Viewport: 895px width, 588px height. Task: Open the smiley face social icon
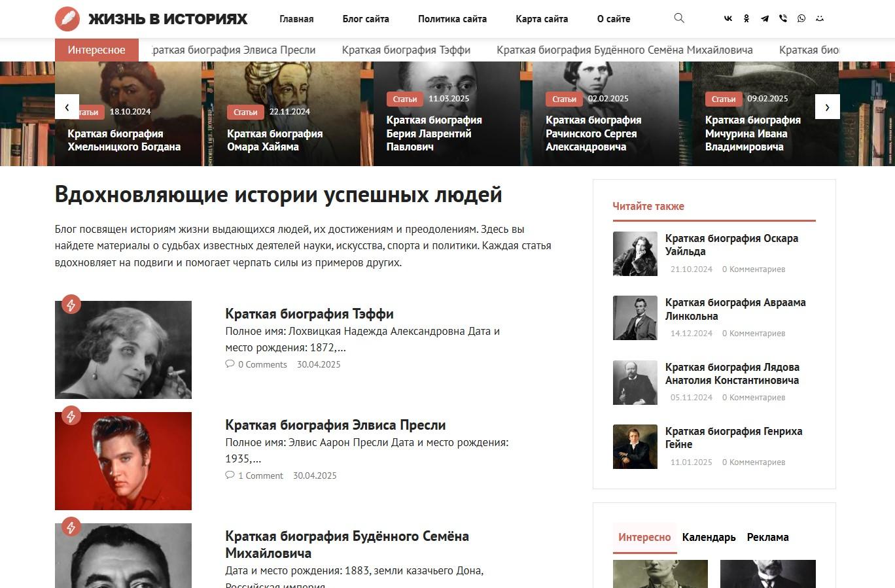coord(820,18)
